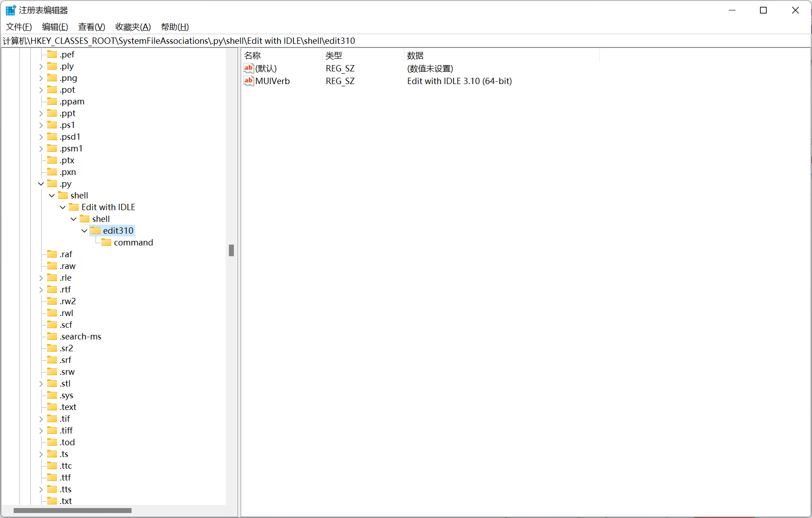Collapse the Edit with IDLE node
The image size is (812, 518).
tap(62, 207)
